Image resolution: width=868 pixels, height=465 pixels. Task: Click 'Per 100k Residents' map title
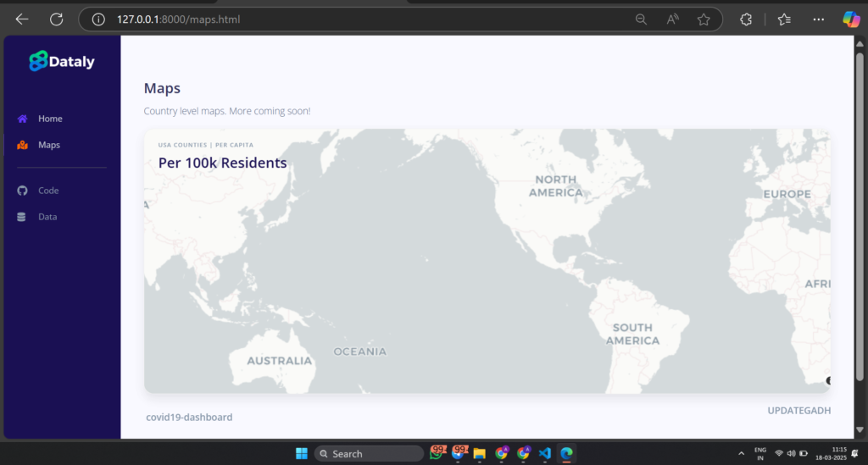tap(223, 163)
